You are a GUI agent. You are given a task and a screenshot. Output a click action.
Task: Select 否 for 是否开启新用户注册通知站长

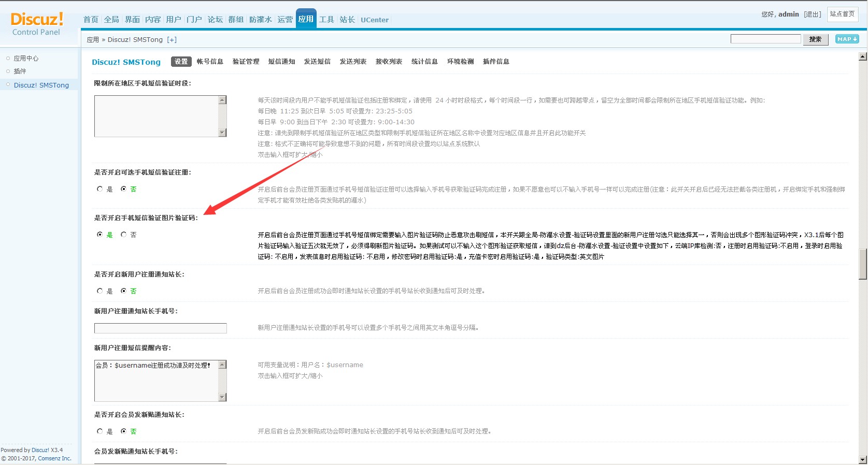click(x=123, y=291)
